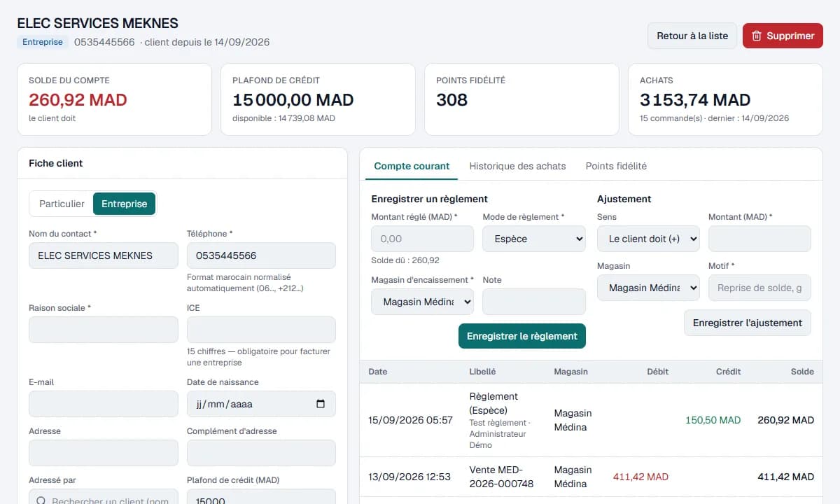
Task: Click the 411,42 MAD debit amount
Action: point(640,477)
